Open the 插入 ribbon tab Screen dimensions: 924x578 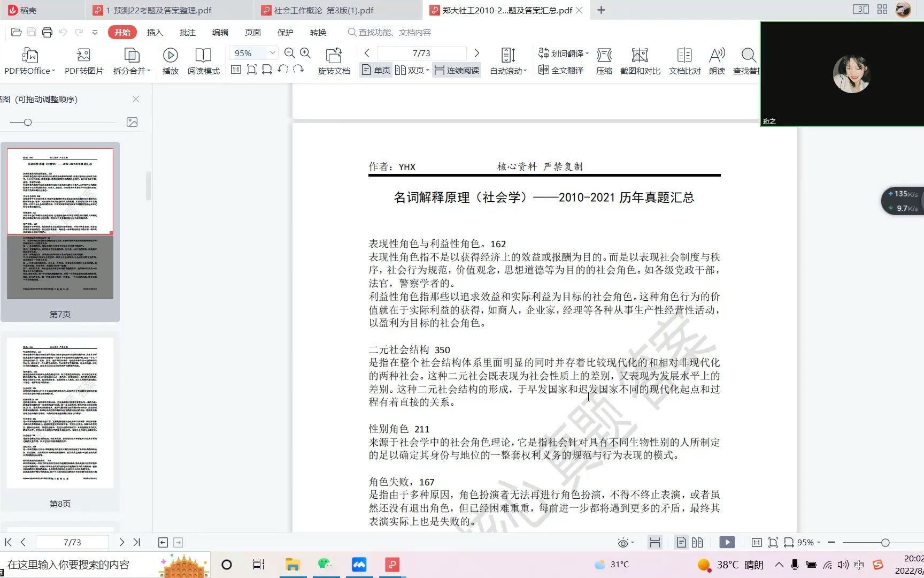(x=155, y=32)
